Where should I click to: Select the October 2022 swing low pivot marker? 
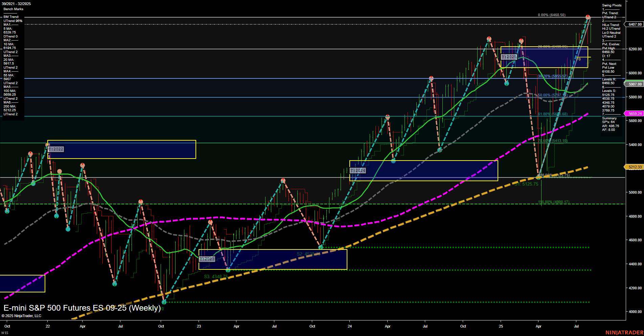tap(164, 302)
